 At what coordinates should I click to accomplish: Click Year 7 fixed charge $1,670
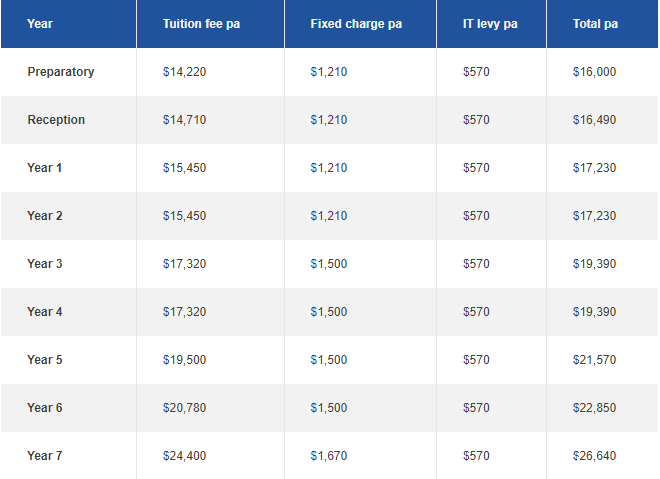(x=329, y=456)
